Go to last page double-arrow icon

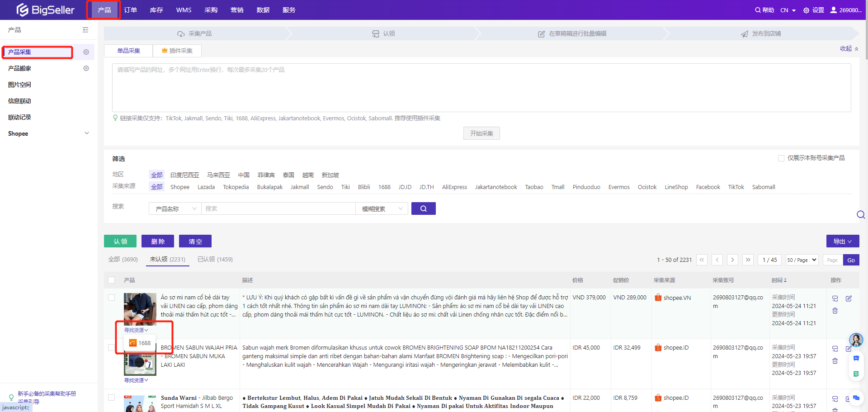(748, 260)
